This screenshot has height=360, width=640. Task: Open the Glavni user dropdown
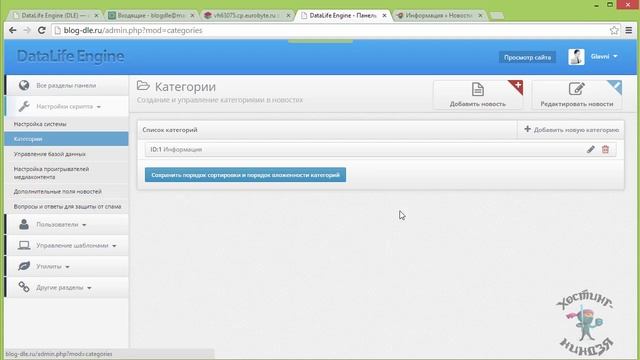click(x=604, y=56)
